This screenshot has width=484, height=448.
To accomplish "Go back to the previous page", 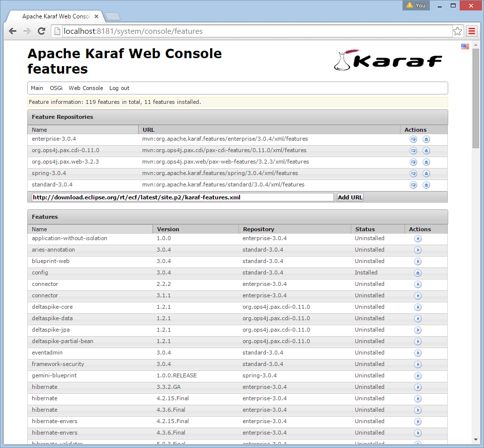I will click(12, 31).
